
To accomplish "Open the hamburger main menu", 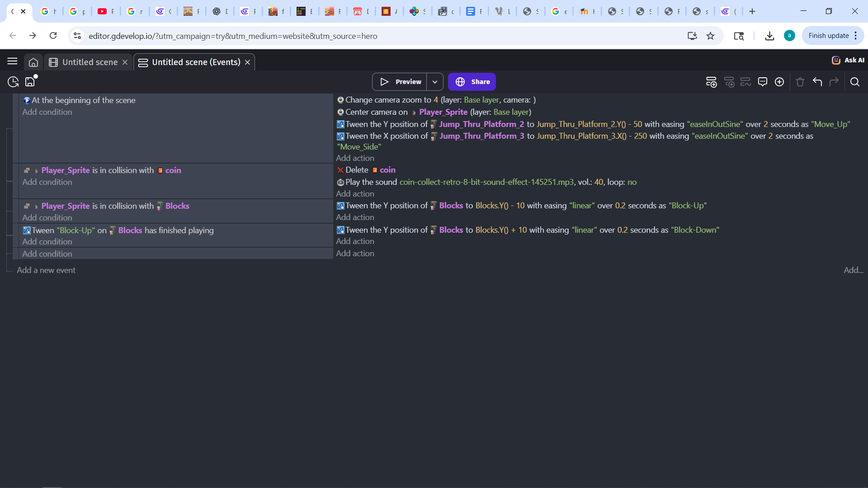I will (x=12, y=61).
